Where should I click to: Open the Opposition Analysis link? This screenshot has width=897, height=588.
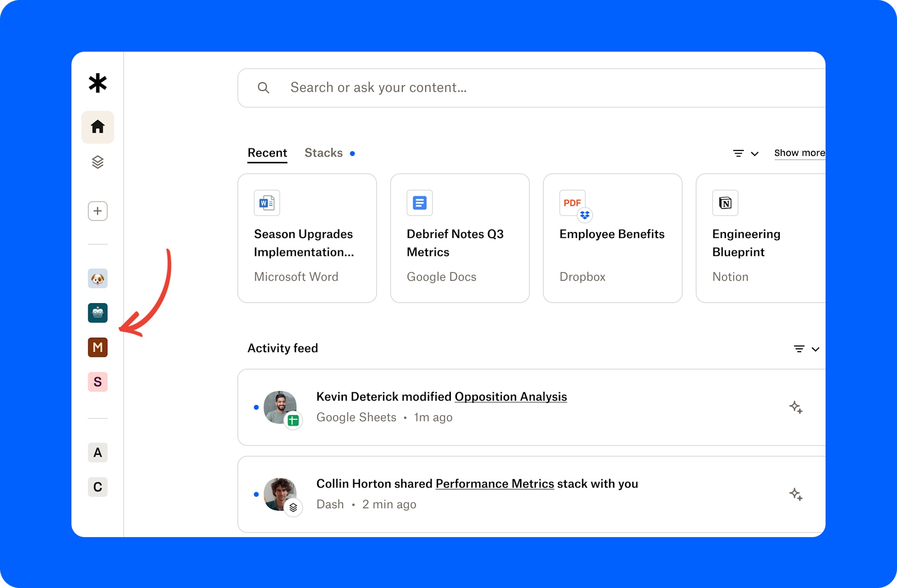point(510,397)
